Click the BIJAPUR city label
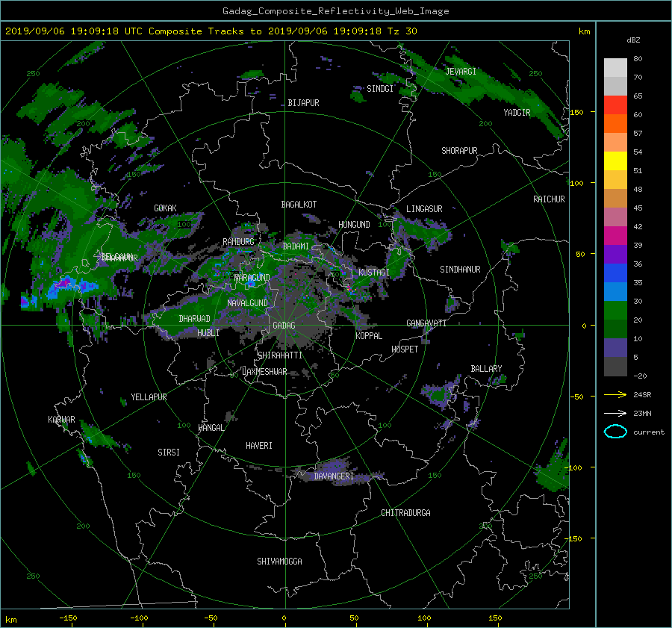672x628 pixels. 303,103
